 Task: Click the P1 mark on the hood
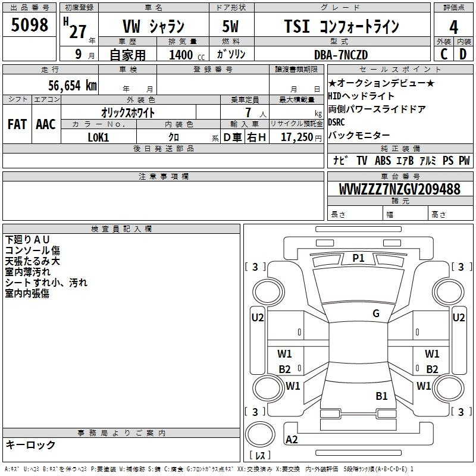pos(358,258)
